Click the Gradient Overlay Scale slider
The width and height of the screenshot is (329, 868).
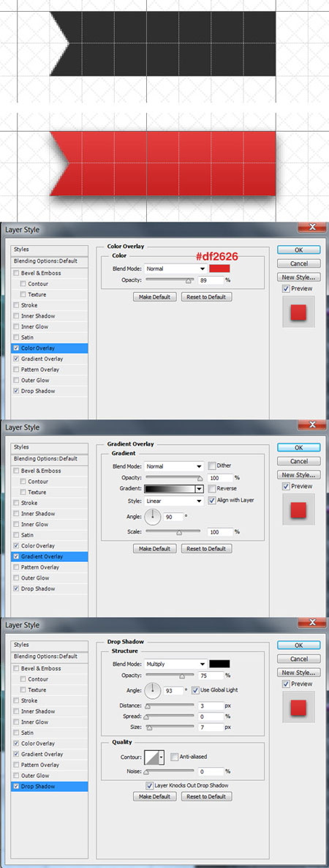pyautogui.click(x=173, y=532)
